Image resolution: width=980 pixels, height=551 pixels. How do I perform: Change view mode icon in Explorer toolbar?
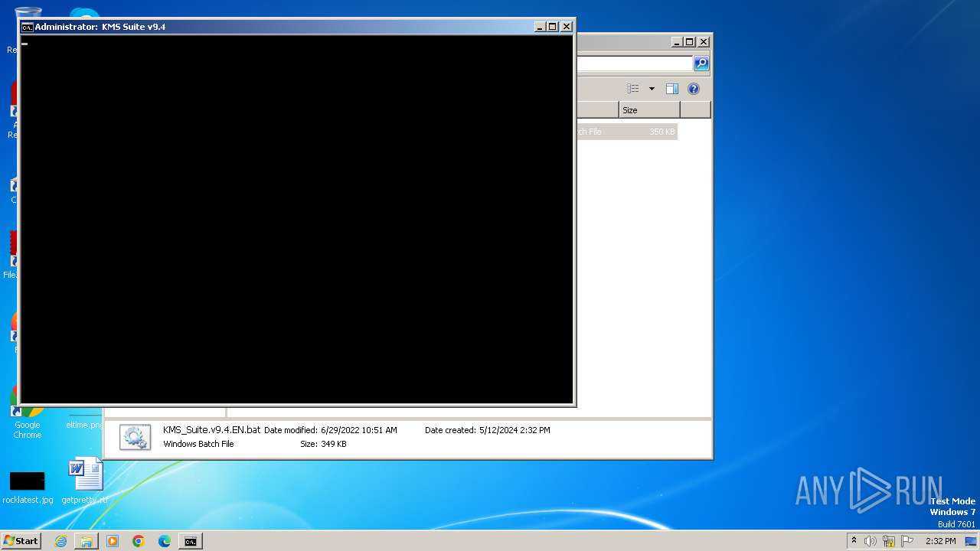pyautogui.click(x=632, y=89)
